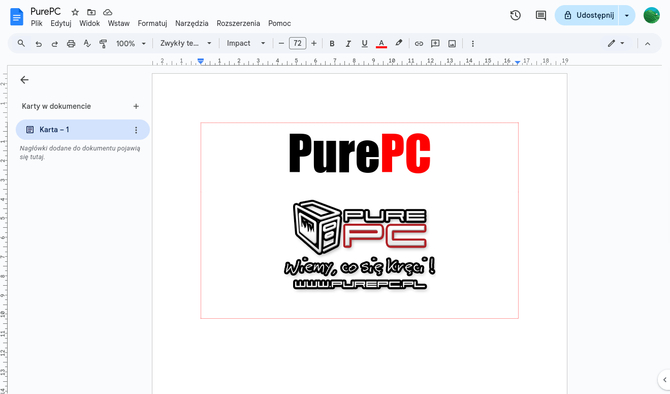Toggle italic formatting
Screen dimensions: 670x394
pos(348,44)
